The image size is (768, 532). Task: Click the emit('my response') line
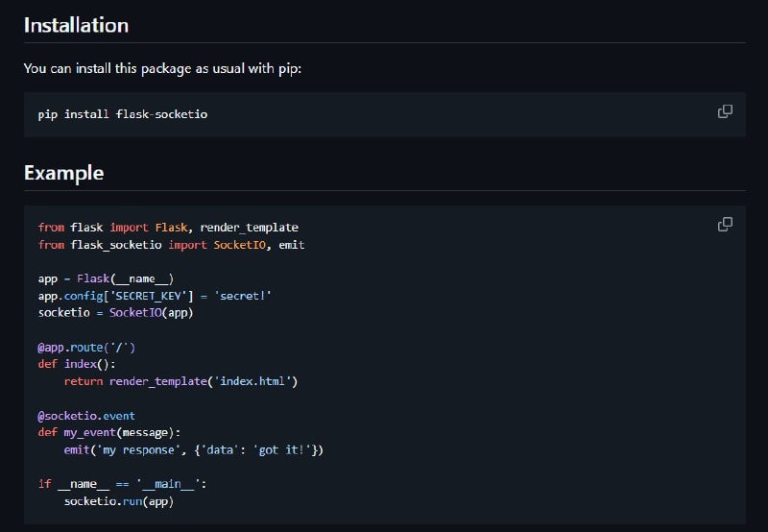tap(194, 449)
